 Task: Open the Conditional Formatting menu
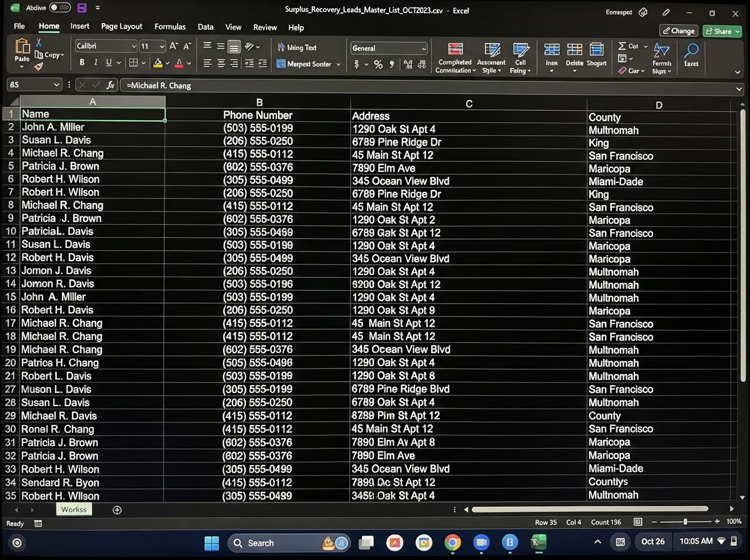[456, 57]
